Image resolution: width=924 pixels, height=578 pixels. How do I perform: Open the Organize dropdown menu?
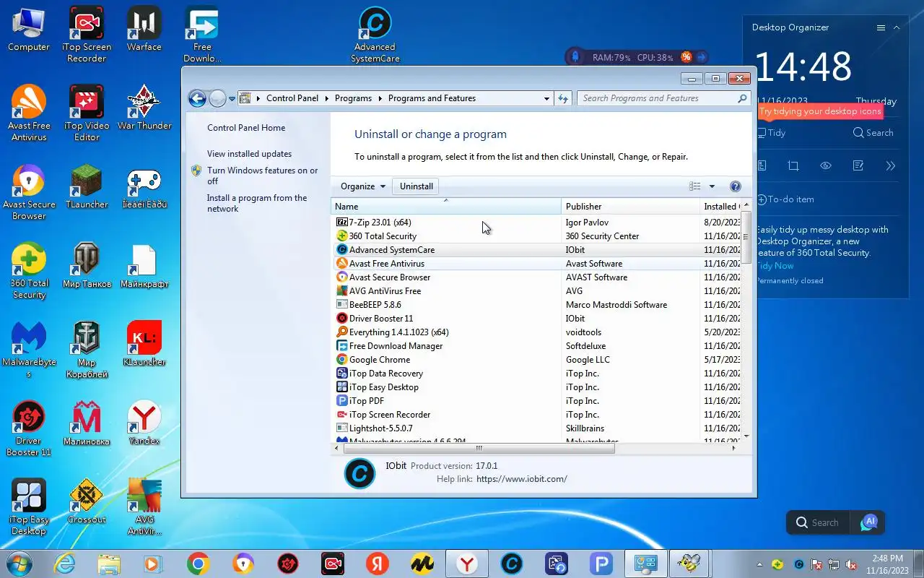[x=363, y=186]
